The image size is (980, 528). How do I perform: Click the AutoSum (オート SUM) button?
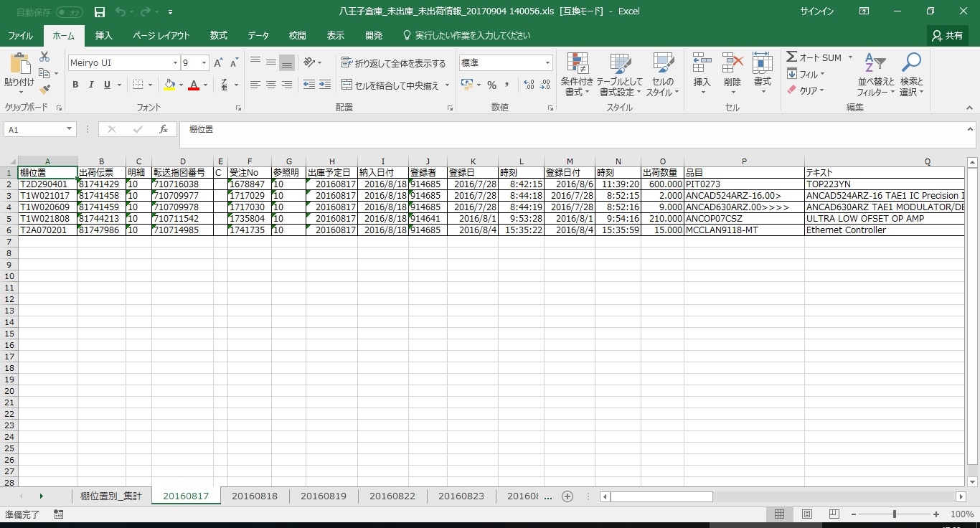point(814,57)
